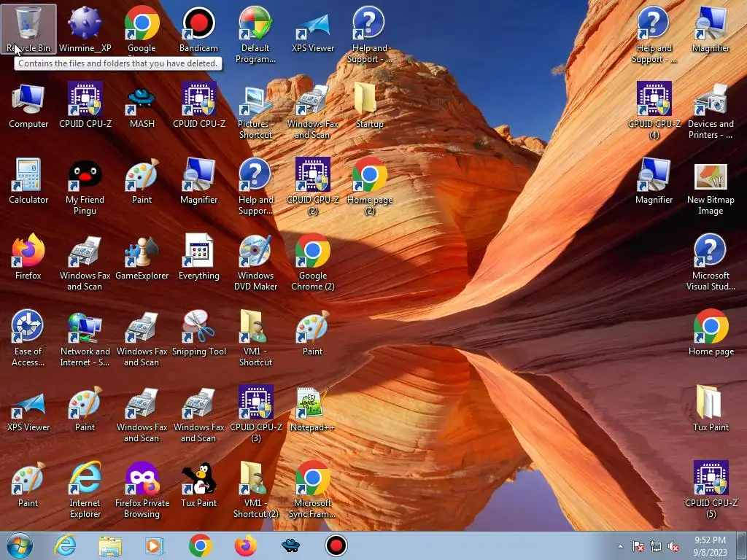Viewport: 747px width, 560px height.
Task: Select the Windows DVD Maker shortcut
Action: pyautogui.click(x=255, y=262)
